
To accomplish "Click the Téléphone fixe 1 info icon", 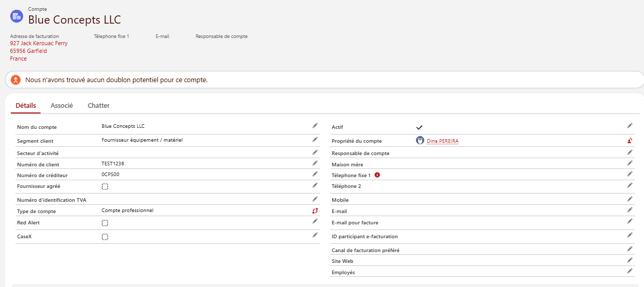I will pyautogui.click(x=377, y=175).
